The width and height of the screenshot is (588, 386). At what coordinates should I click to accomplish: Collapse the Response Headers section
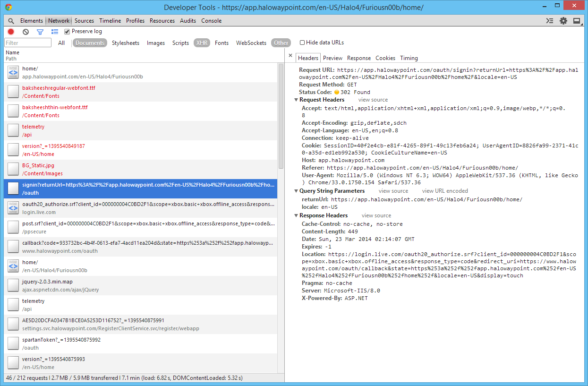[296, 216]
